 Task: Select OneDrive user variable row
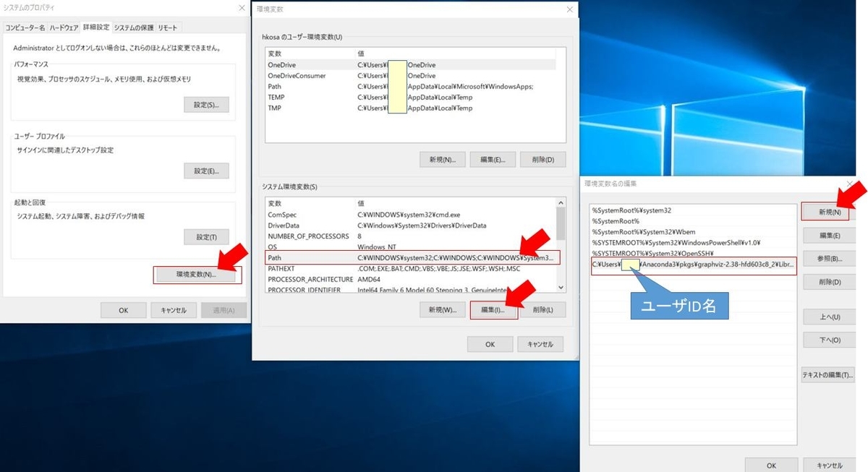pos(411,64)
